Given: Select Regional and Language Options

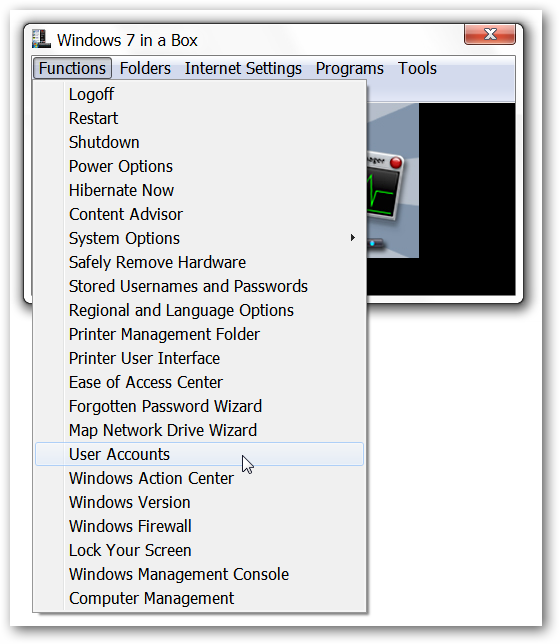Looking at the screenshot, I should (x=199, y=310).
